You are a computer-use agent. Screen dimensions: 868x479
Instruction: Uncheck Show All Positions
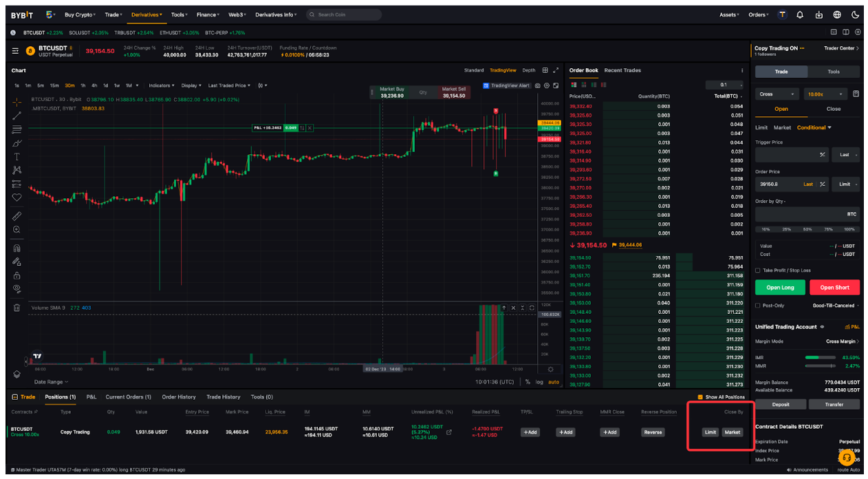coord(700,397)
